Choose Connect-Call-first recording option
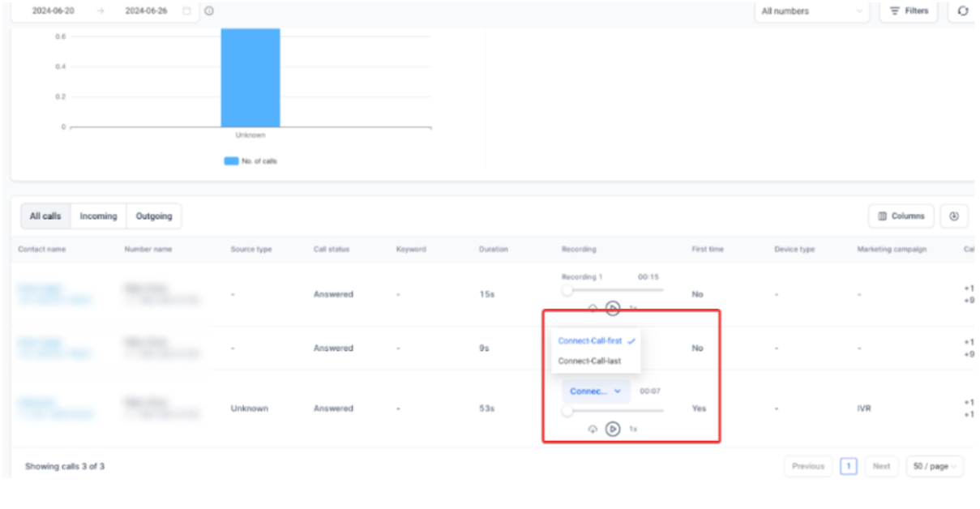This screenshot has width=980, height=509. click(x=597, y=341)
